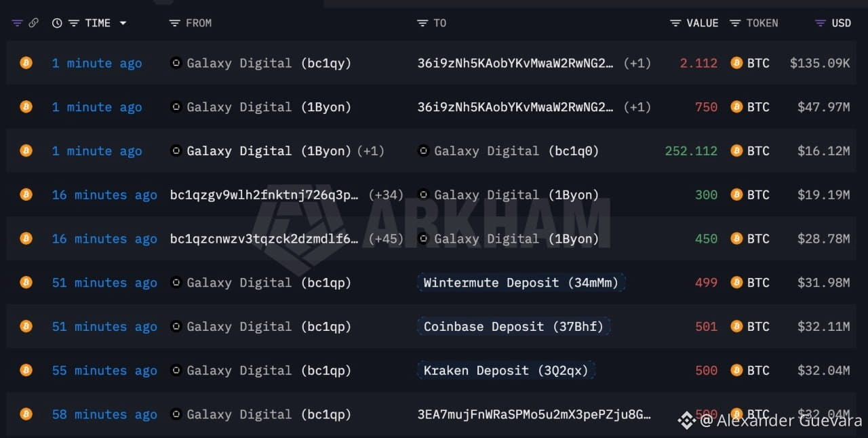Viewport: 868px width, 438px height.
Task: Click the clock icon next to TIME
Action: pos(57,23)
